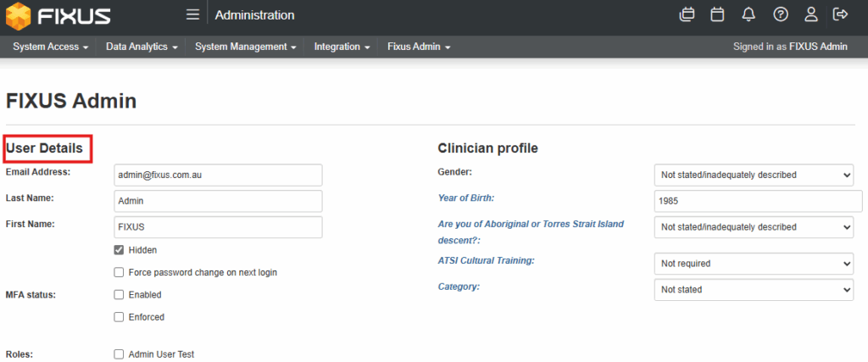Toggle the Hidden checkbox
Viewport: 868px width, 362px height.
(x=119, y=250)
